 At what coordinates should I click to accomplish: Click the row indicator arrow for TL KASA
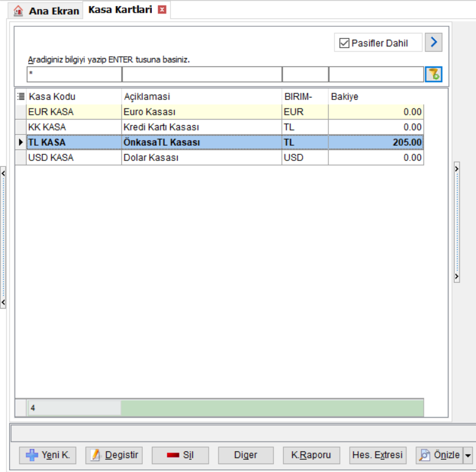pos(21,142)
